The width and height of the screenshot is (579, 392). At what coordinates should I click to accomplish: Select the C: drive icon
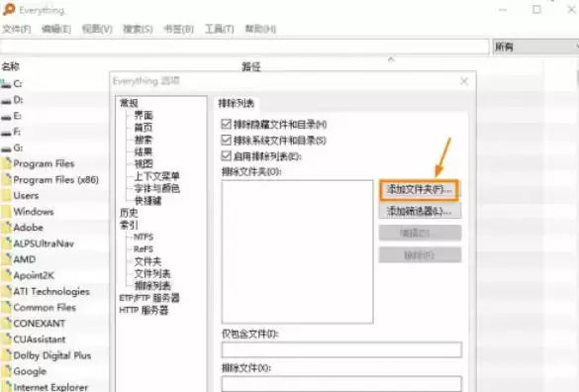pos(6,84)
